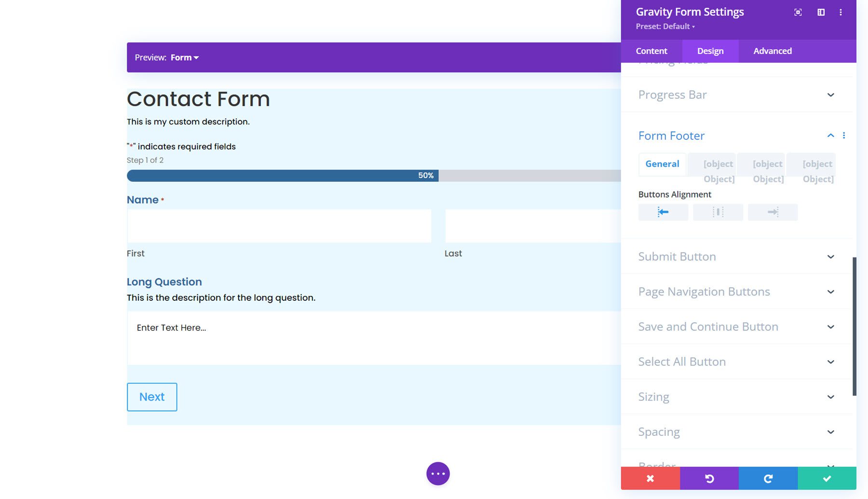This screenshot has width=868, height=499.
Task: Click 'This is my custom description.' text
Action: tap(188, 121)
